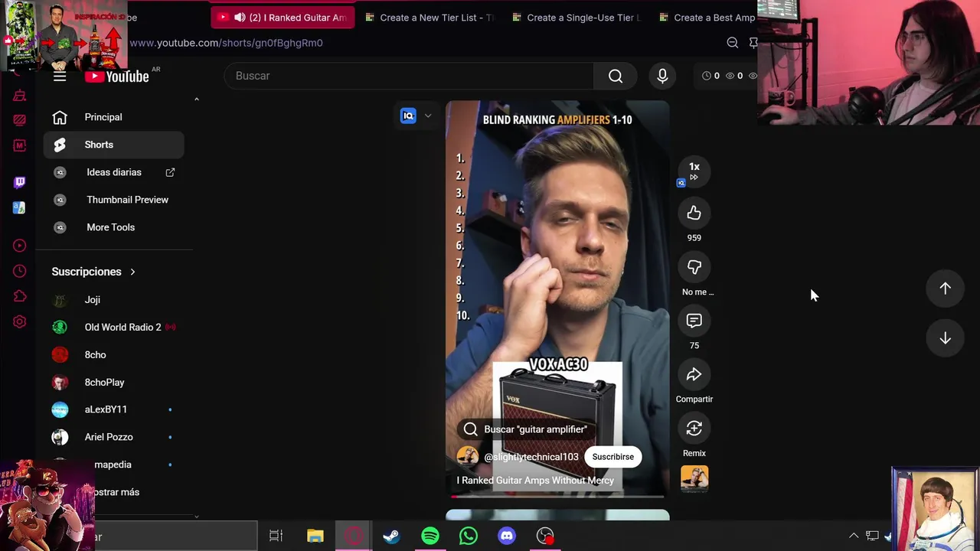Open @slightlytechnical103 channel name
The width and height of the screenshot is (980, 551).
click(531, 457)
